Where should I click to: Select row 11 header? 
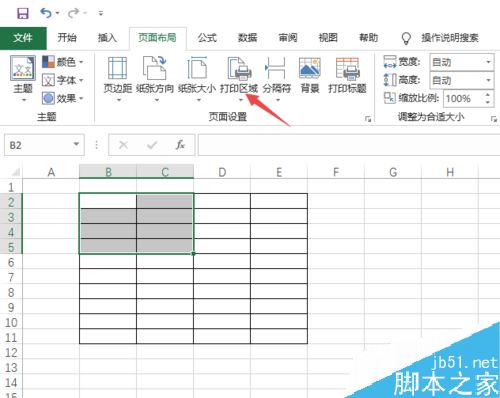coord(11,337)
